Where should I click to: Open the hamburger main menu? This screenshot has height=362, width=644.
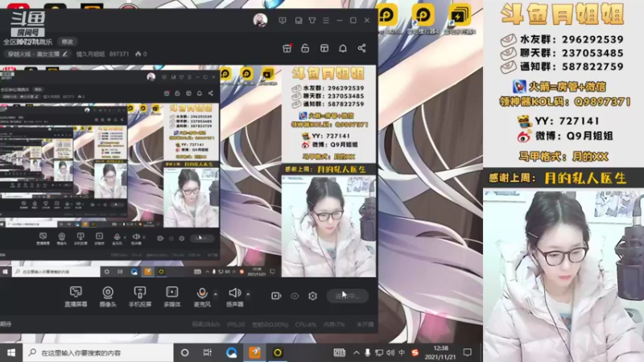(326, 20)
